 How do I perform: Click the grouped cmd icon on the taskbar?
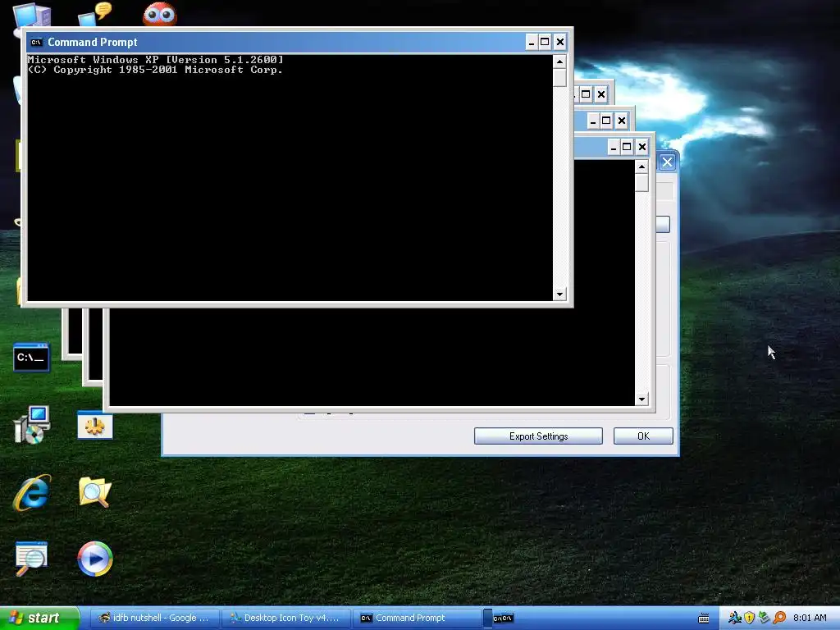click(503, 619)
